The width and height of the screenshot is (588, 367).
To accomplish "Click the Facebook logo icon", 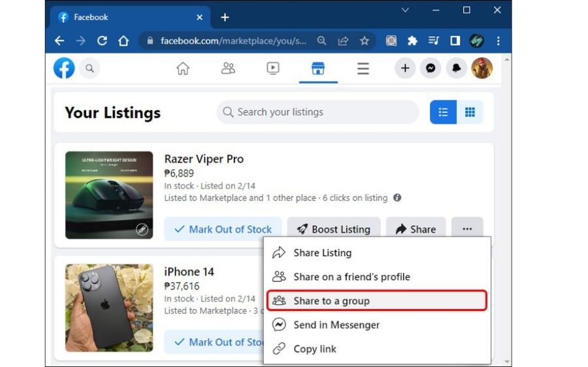I will tap(64, 68).
